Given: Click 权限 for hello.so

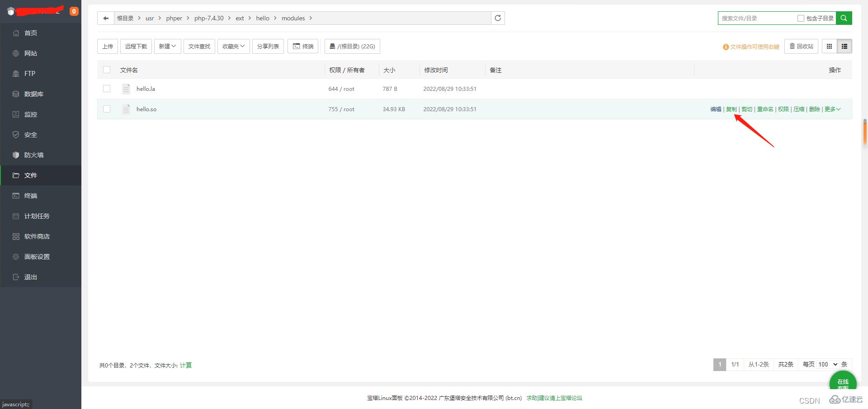Looking at the screenshot, I should [783, 109].
